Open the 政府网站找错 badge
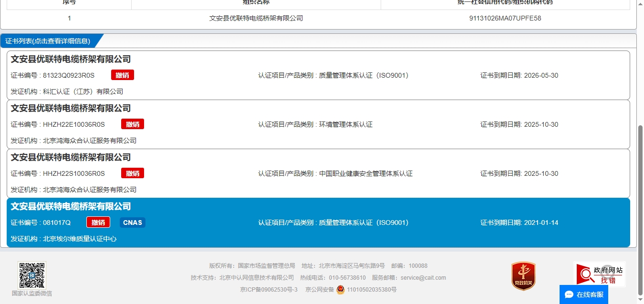Screen dimensions: 644x304 (600, 274)
